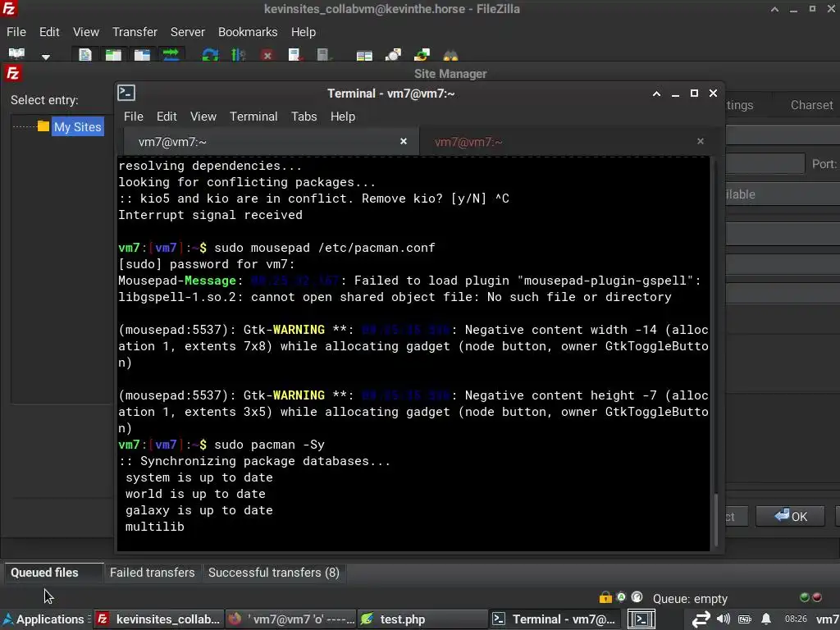Close the second terminal tab
This screenshot has height=630, width=840.
pyautogui.click(x=701, y=141)
